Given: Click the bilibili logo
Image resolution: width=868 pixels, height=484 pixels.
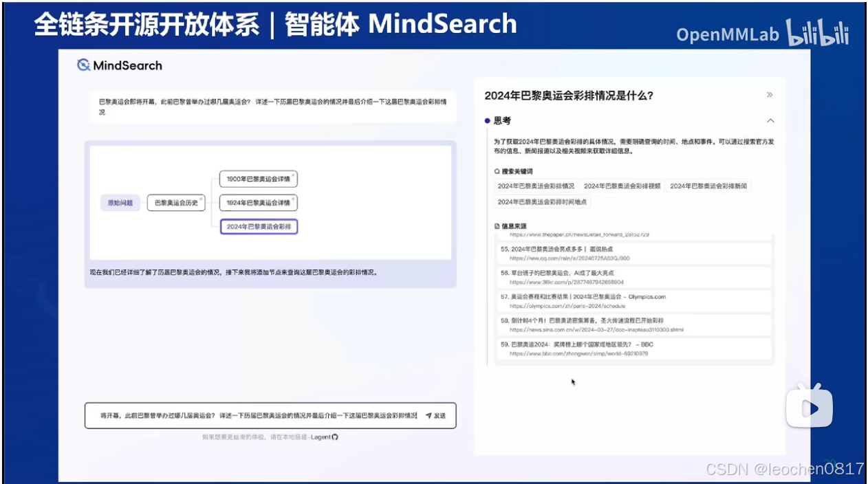Looking at the screenshot, I should click(x=817, y=33).
